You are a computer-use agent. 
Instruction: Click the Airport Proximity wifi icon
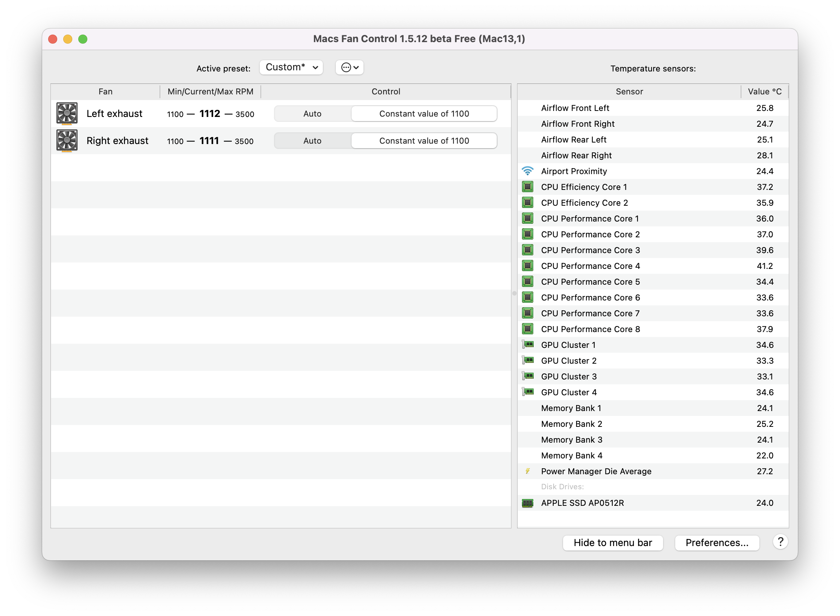point(528,171)
